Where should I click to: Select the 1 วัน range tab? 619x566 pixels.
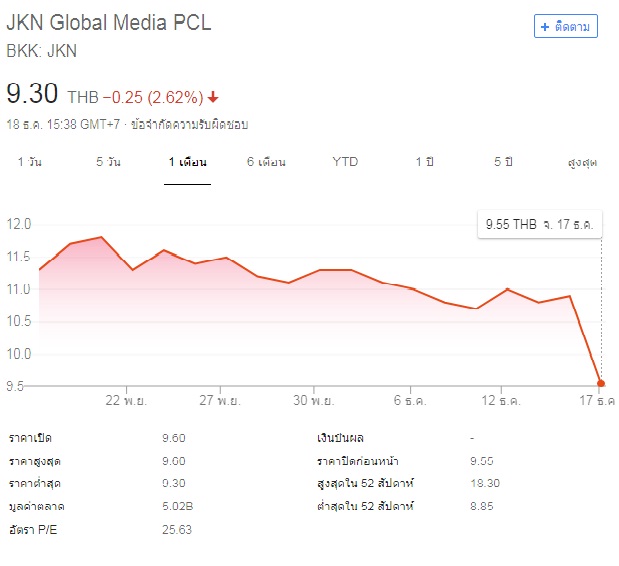click(x=30, y=162)
